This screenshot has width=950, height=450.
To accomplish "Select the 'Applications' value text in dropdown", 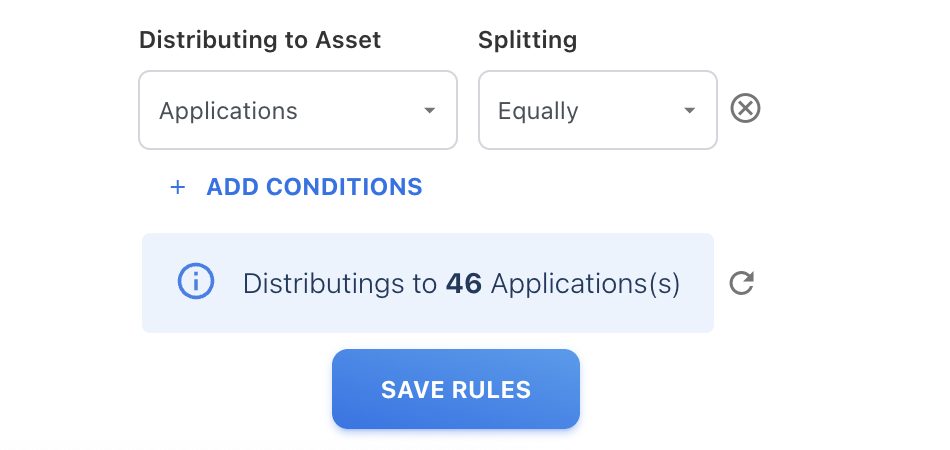I will 228,110.
